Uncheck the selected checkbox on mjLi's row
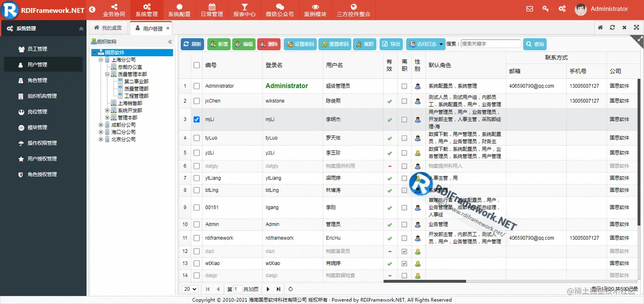644x304 pixels. [196, 119]
